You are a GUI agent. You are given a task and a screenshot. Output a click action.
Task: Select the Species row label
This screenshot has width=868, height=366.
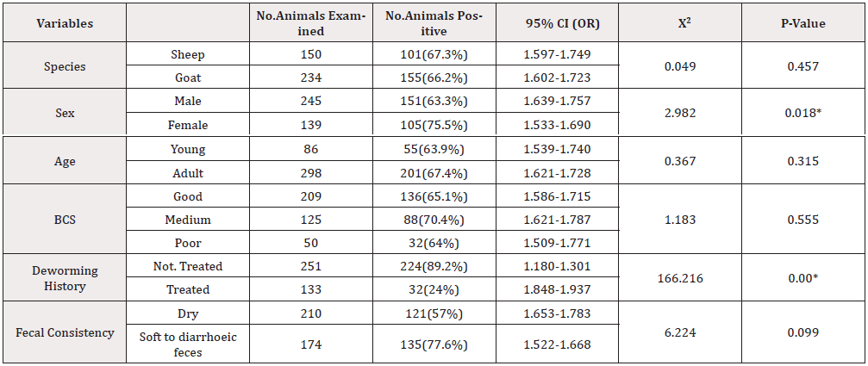tap(65, 65)
